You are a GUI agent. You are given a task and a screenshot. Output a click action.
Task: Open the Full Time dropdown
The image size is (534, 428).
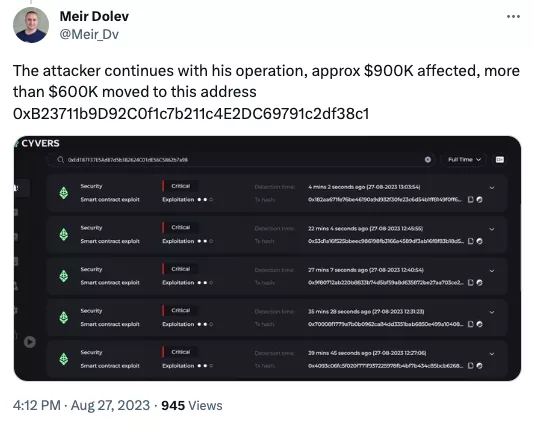click(x=464, y=160)
